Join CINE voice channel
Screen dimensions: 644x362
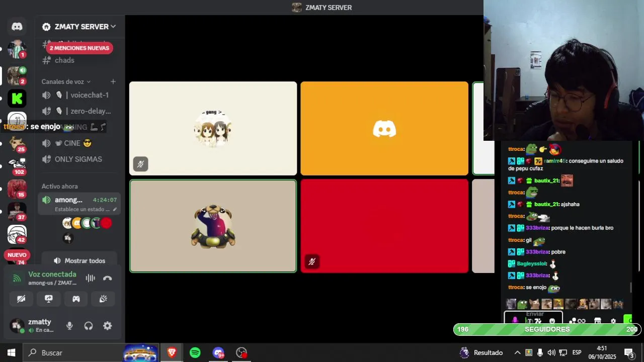tap(79, 143)
